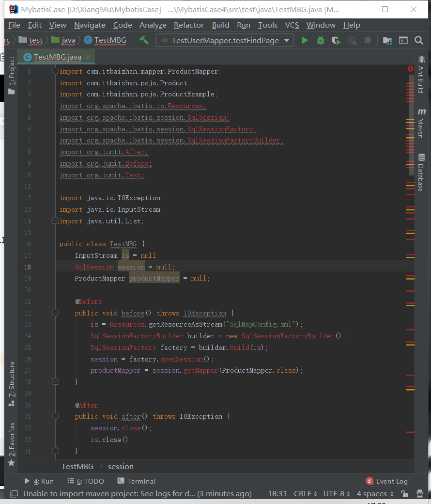Open the 2: Favorites tool window
Viewport: 431px width, 504px height.
(x=12, y=444)
